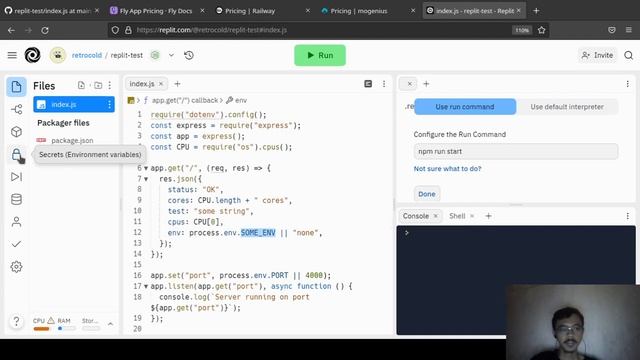Open the editor pane three-dot menu
This screenshot has height=360, width=640.
point(384,84)
